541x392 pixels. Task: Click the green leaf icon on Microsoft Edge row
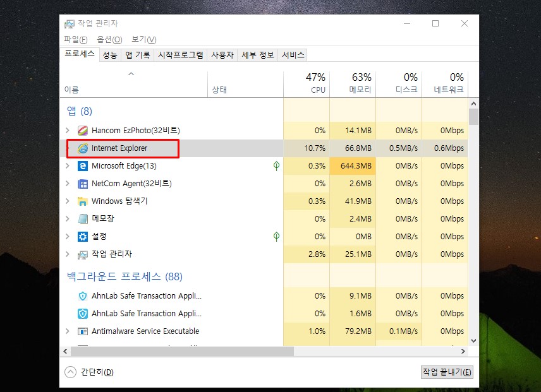point(276,166)
